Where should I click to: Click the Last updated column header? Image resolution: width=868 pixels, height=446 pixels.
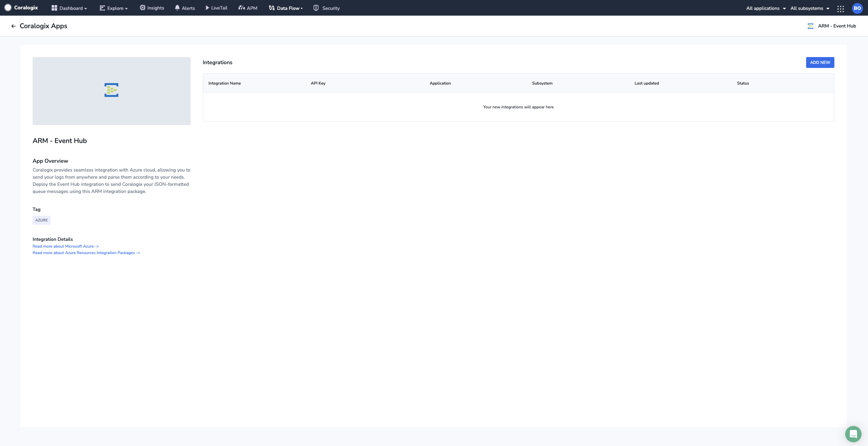point(647,83)
